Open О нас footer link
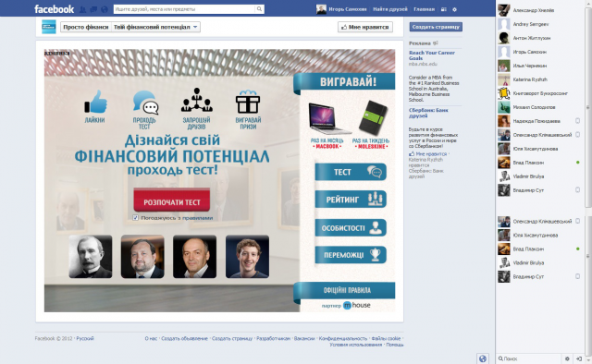Viewport: 592px width, 364px height. (151, 338)
